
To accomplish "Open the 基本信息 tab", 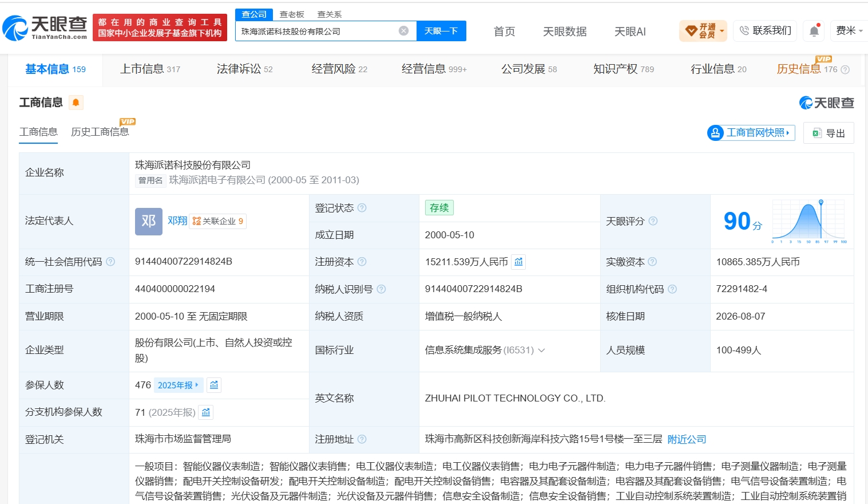I will click(56, 69).
